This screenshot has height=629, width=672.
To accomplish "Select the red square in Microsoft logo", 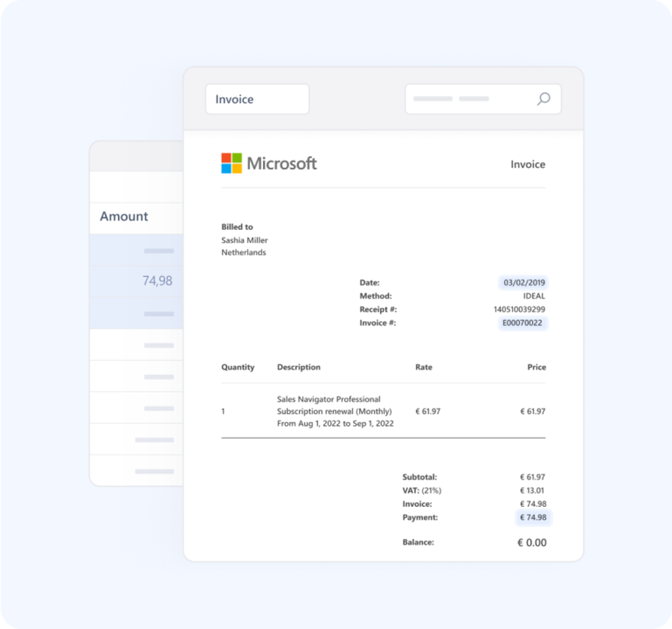I will [227, 157].
